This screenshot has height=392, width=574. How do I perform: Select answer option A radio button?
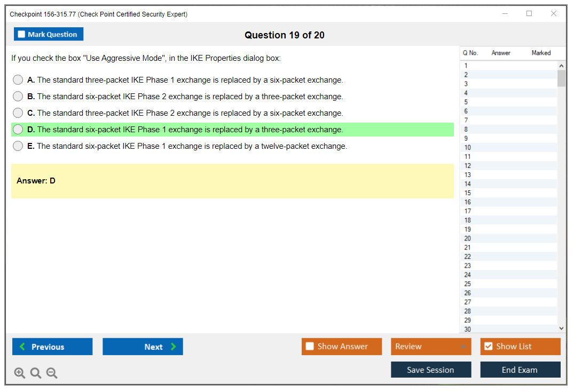coord(18,80)
